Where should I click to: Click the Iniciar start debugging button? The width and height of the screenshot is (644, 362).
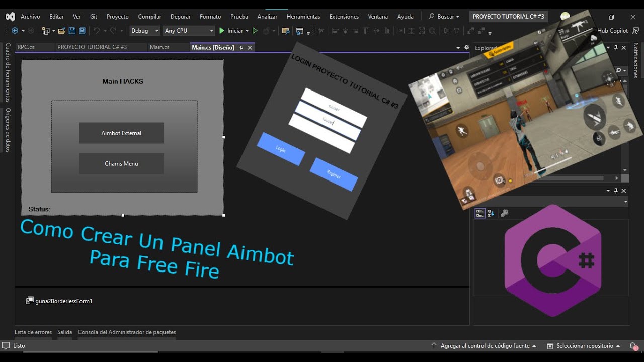tap(231, 31)
